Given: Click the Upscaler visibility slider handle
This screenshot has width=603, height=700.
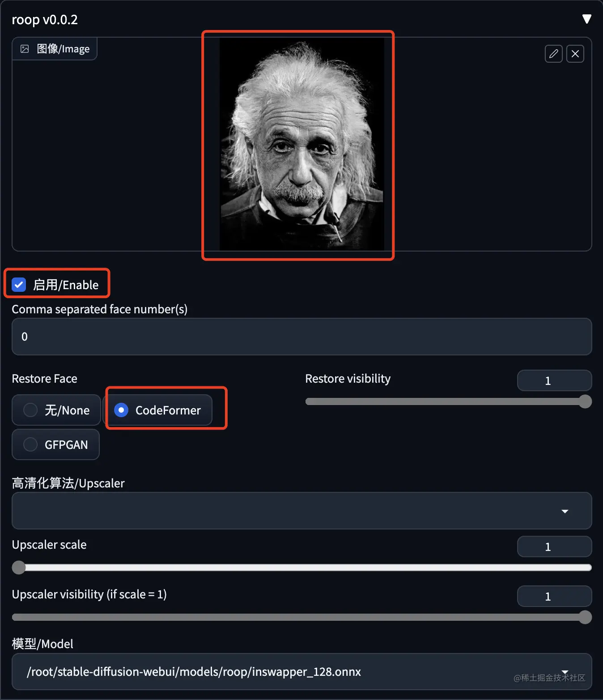Looking at the screenshot, I should [585, 617].
